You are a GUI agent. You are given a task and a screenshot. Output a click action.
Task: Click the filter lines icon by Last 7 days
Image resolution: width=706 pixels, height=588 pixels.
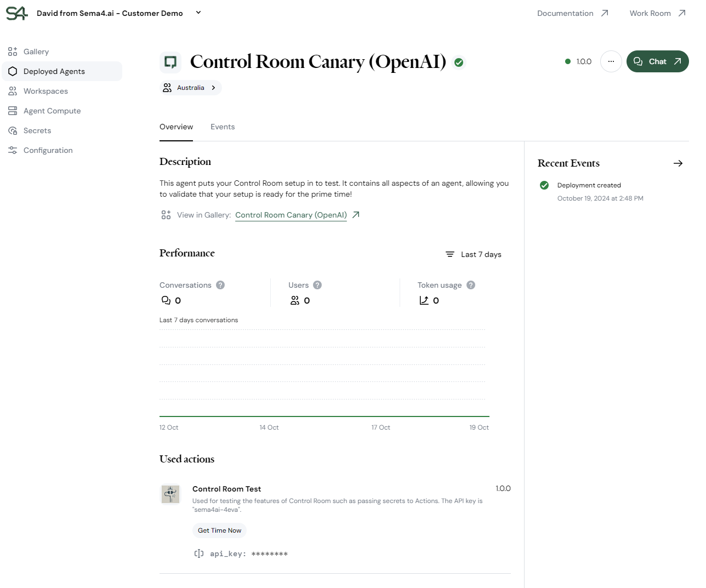click(x=450, y=254)
